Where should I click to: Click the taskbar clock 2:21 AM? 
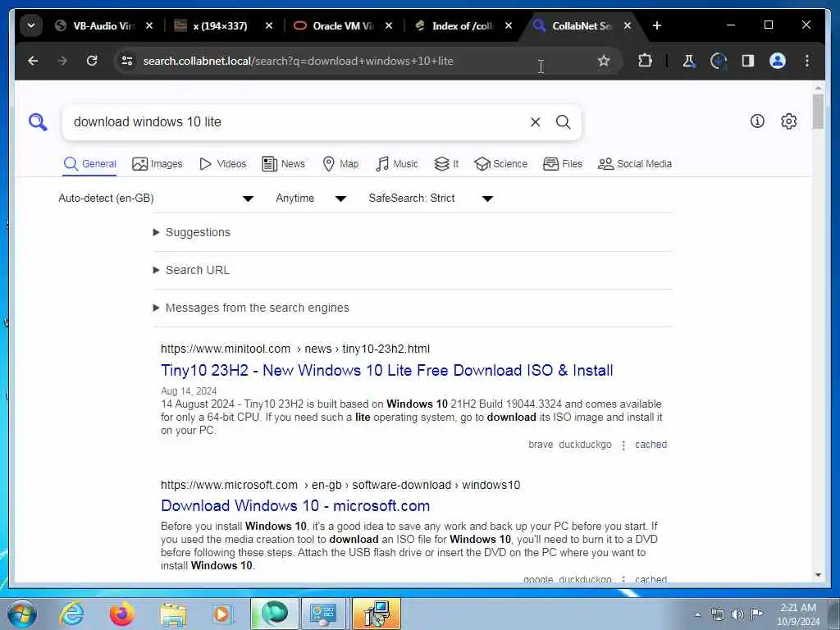(798, 614)
